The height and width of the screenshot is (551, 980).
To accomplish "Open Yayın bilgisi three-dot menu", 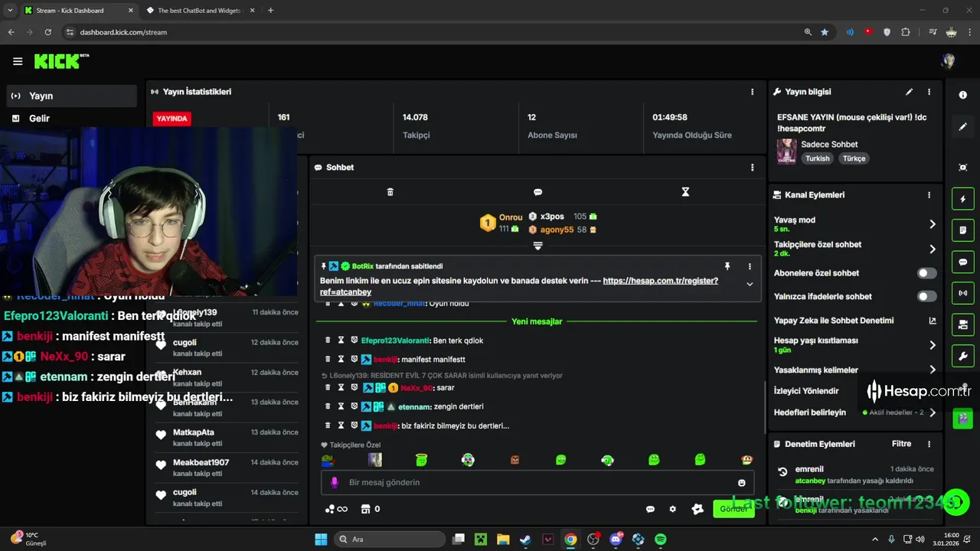I will tap(929, 92).
